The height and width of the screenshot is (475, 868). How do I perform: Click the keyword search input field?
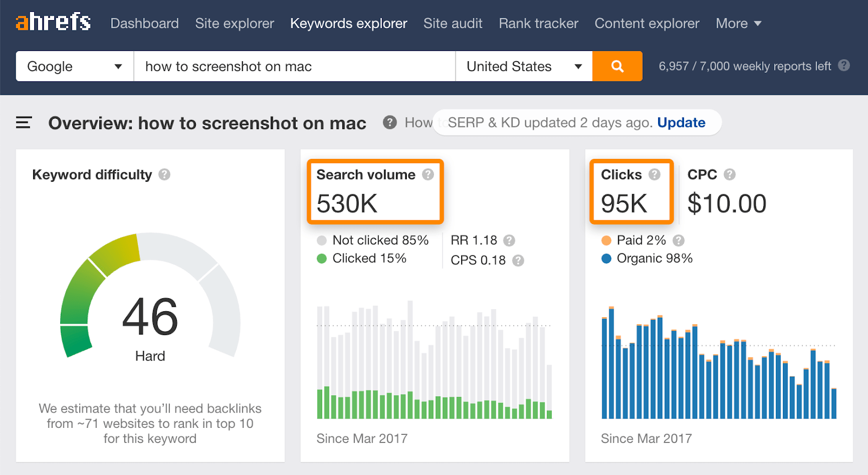(x=295, y=66)
